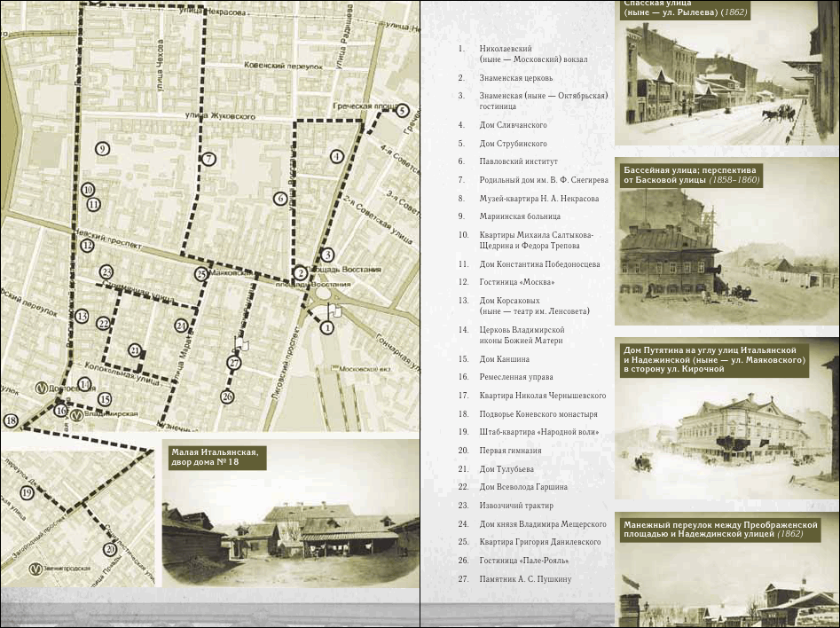Click map marker 7 on dashed route

click(208, 159)
